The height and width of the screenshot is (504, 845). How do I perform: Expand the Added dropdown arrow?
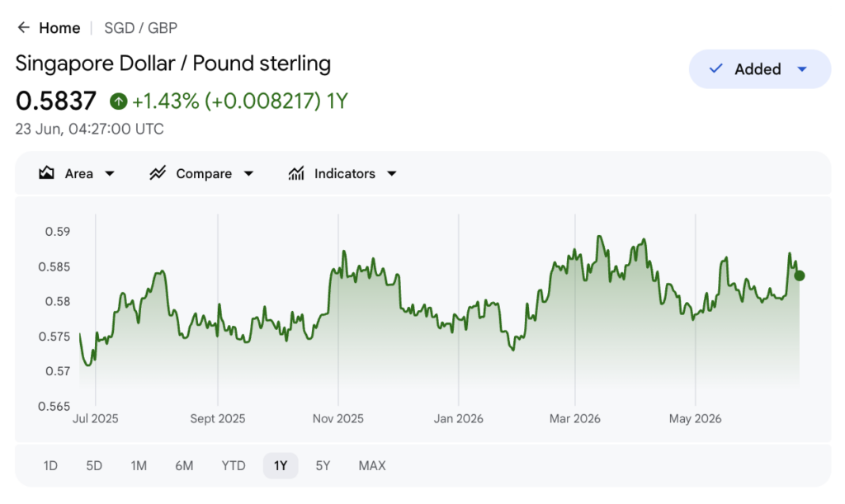pyautogui.click(x=802, y=69)
